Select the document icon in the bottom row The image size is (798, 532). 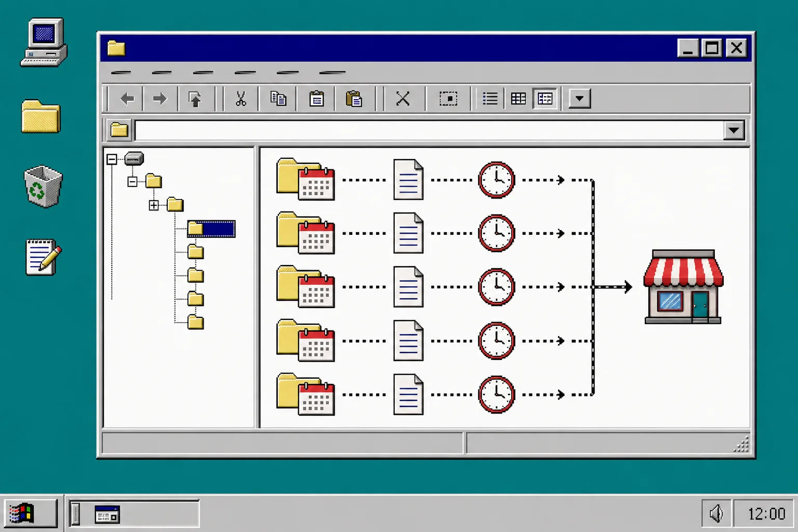(408, 394)
